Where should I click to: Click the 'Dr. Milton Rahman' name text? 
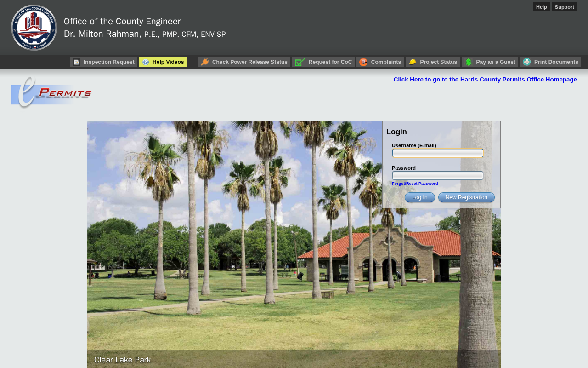(102, 34)
